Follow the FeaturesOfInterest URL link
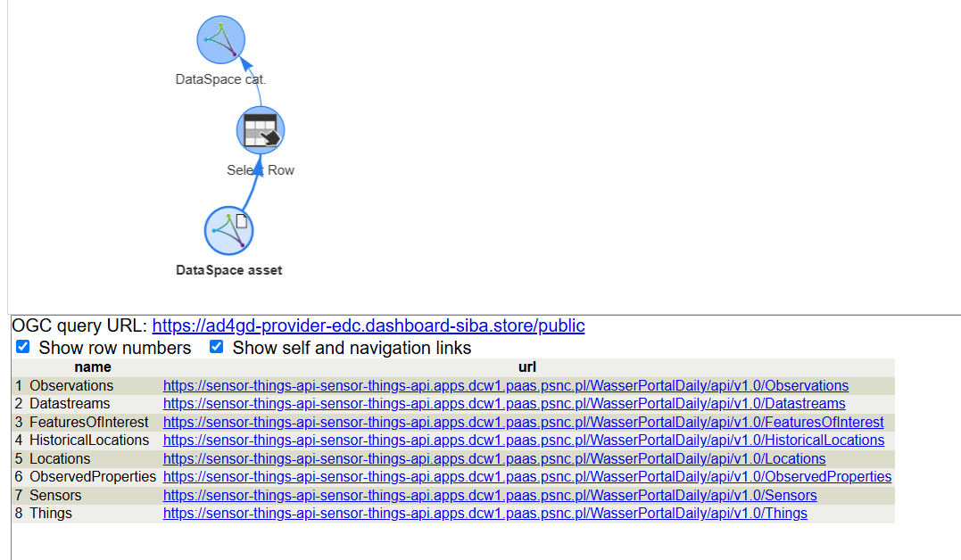961x560 pixels. [x=523, y=422]
